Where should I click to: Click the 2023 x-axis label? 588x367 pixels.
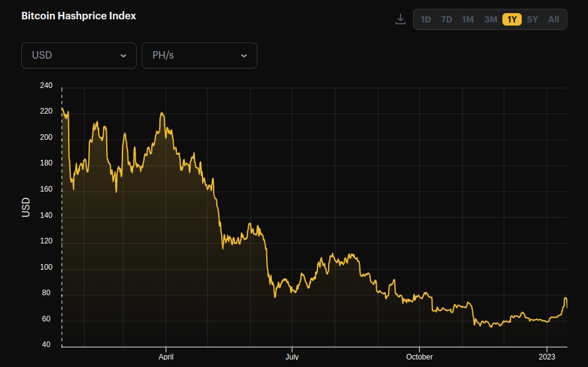point(547,357)
